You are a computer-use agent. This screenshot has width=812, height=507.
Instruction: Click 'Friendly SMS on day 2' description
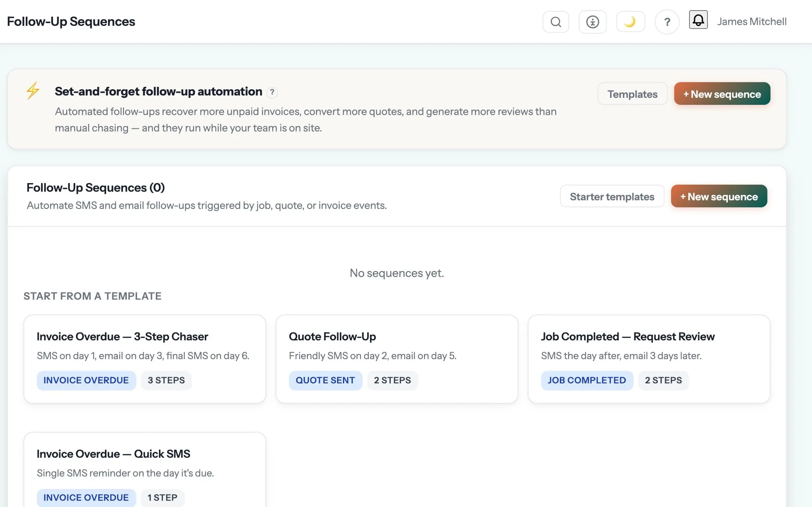[x=373, y=356]
